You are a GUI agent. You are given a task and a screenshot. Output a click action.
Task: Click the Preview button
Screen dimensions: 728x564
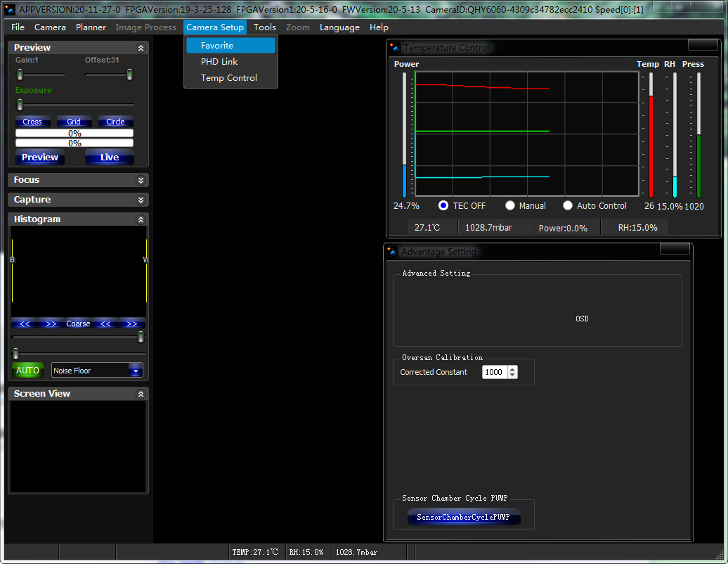click(40, 157)
